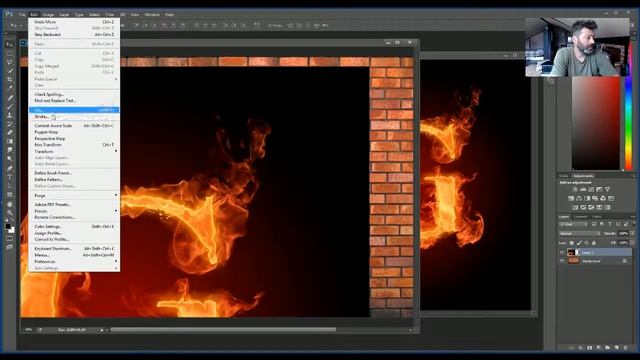Toggle lock image pixels brush button
This screenshot has width=640, height=360.
(x=579, y=243)
